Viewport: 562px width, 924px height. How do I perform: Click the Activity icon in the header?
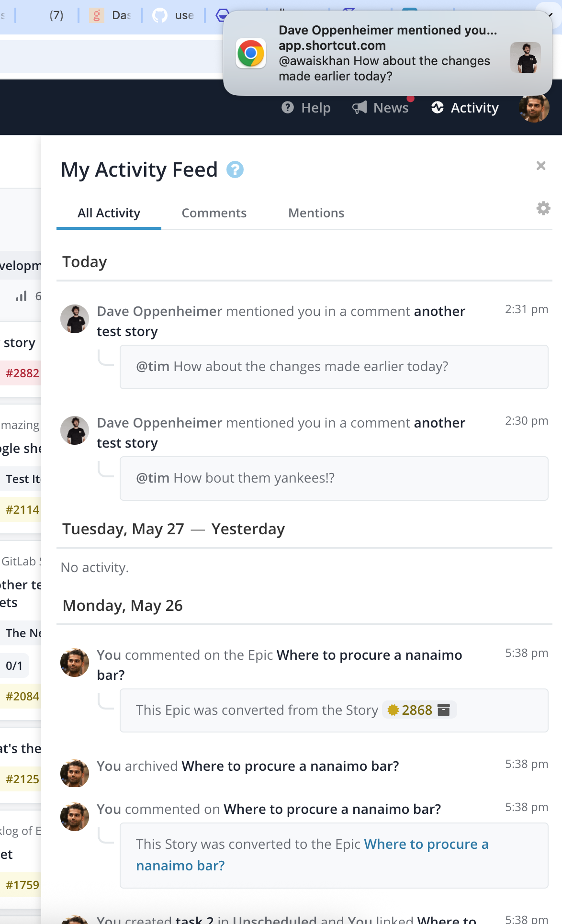click(438, 108)
